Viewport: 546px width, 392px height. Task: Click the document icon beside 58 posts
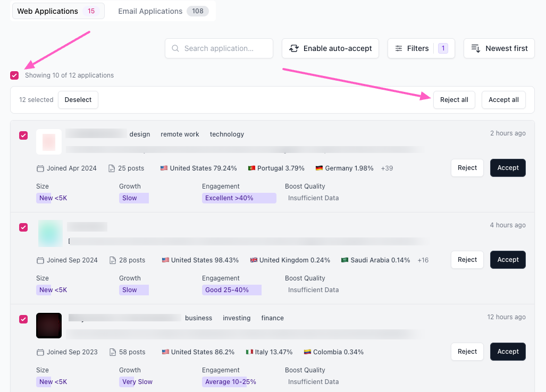(112, 352)
